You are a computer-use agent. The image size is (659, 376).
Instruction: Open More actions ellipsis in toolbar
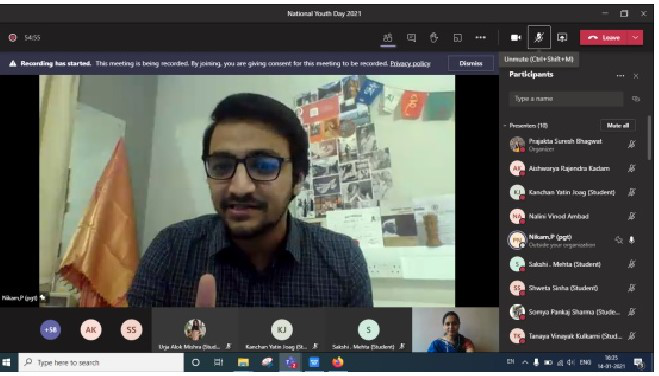(x=480, y=38)
